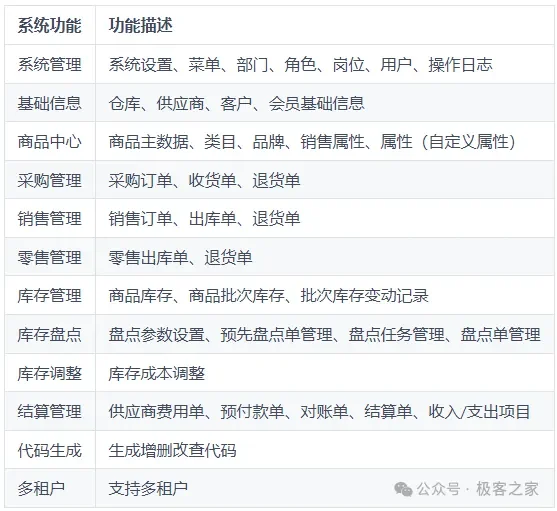Click the 系统功能 header cell
This screenshot has width=557, height=511.
click(x=50, y=26)
